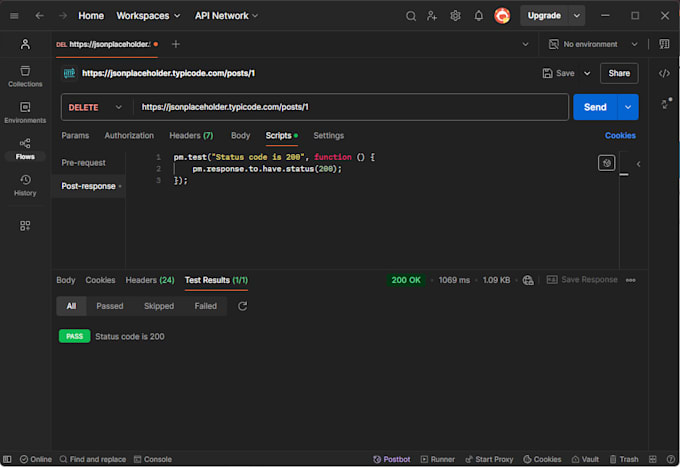Click the Save button
Viewport: 680px width, 467px height.
[559, 73]
